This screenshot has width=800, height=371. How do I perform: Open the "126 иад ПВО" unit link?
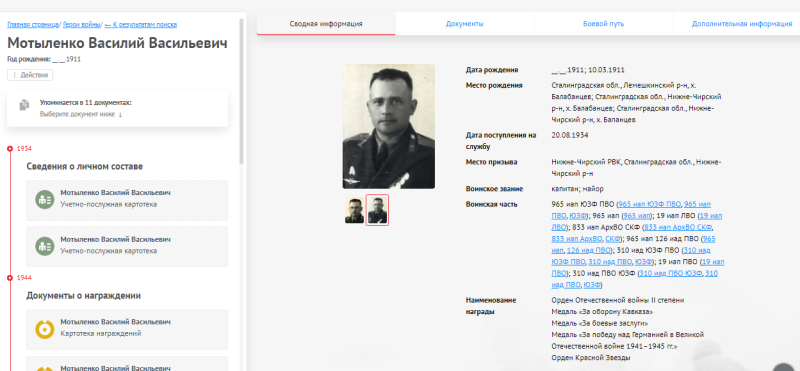point(588,250)
